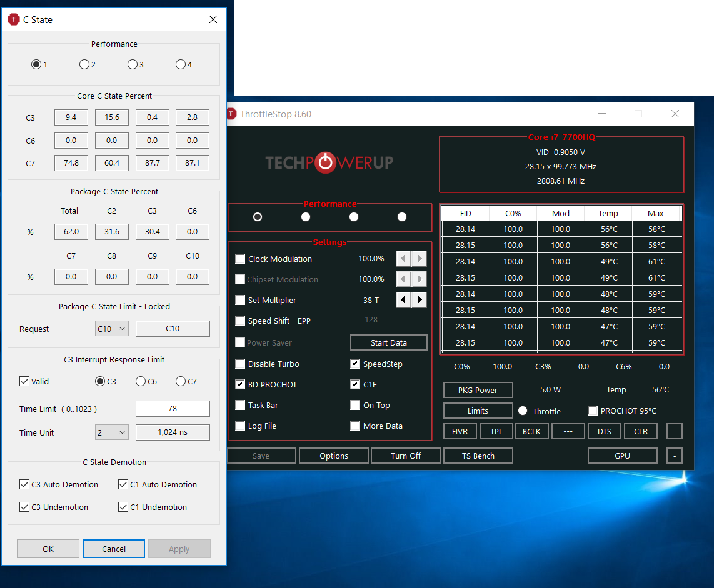Choose performance profile 3 in C State
Viewport: 714px width, 588px height.
coord(133,64)
